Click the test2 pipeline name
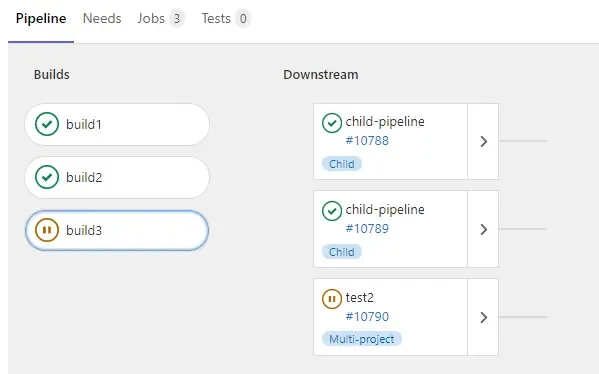The height and width of the screenshot is (374, 599). pyautogui.click(x=360, y=297)
